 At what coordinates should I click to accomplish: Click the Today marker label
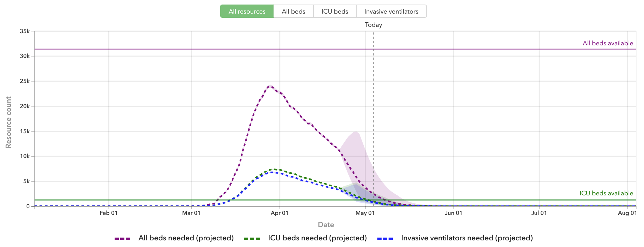[x=373, y=25]
